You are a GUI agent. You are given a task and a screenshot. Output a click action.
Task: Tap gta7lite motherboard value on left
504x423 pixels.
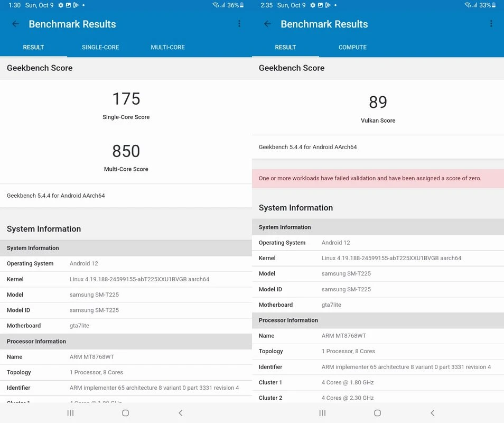click(x=79, y=326)
